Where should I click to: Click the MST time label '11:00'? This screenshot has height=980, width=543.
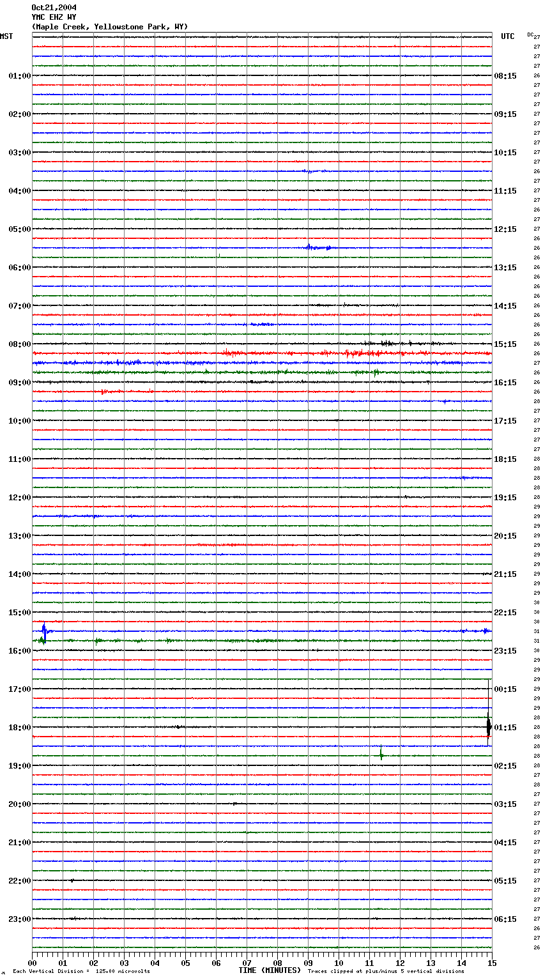tap(20, 459)
